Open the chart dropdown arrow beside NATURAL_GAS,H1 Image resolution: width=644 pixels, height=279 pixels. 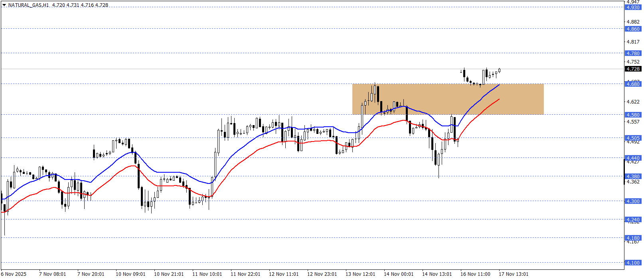(4, 5)
